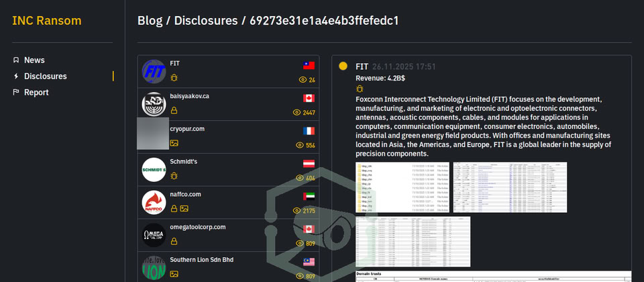Click the lock icon under baisyaakov.ca

click(x=174, y=111)
